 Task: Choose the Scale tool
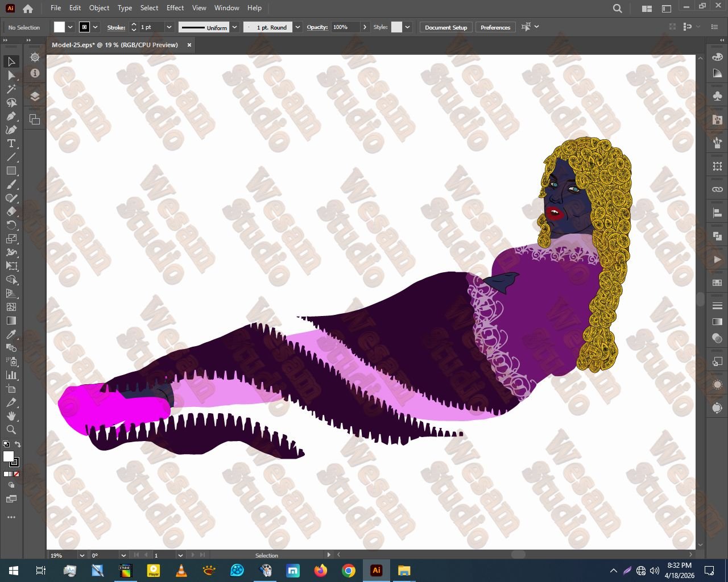pyautogui.click(x=11, y=239)
